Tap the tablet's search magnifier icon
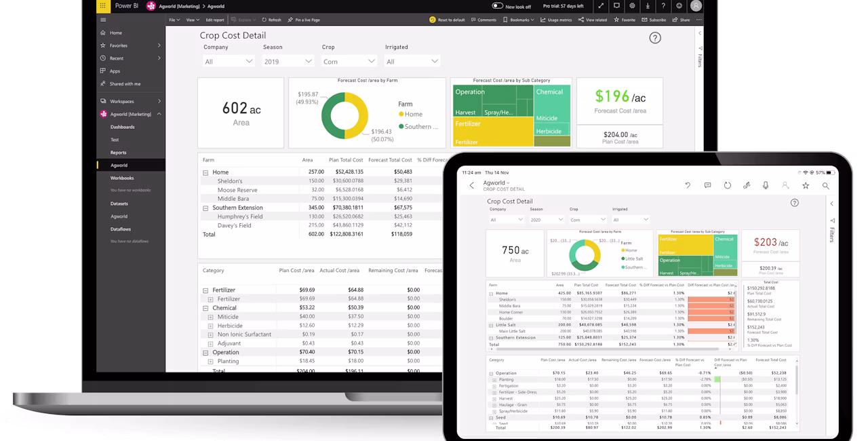 coord(825,185)
